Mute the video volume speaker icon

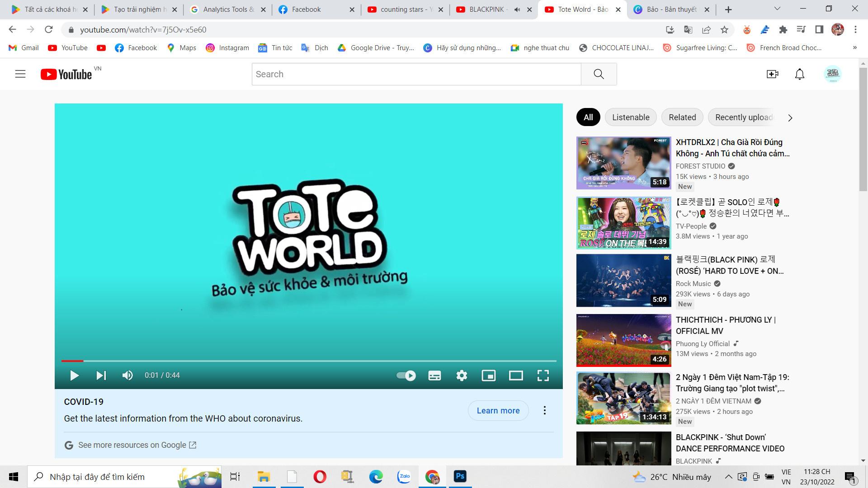click(127, 375)
